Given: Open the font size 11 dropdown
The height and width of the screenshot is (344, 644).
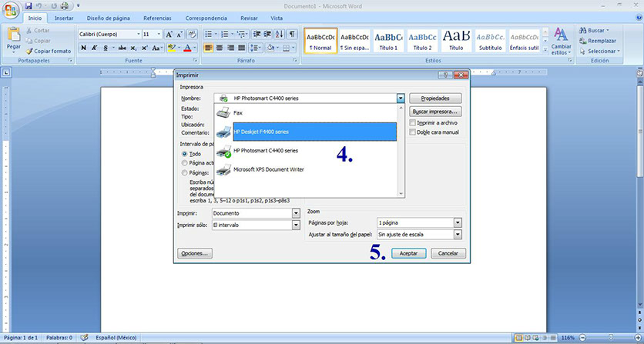Looking at the screenshot, I should tap(159, 34).
